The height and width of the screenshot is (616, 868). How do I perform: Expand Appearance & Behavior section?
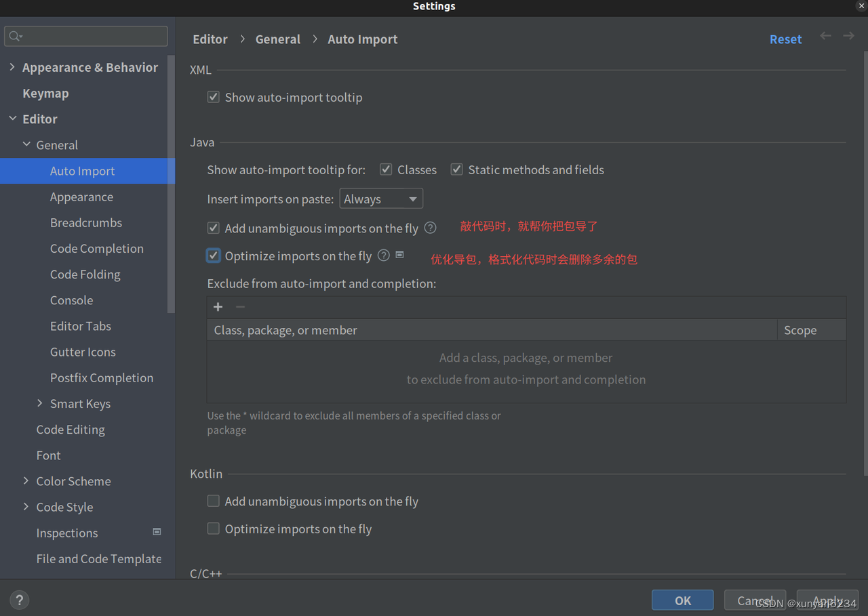tap(12, 67)
